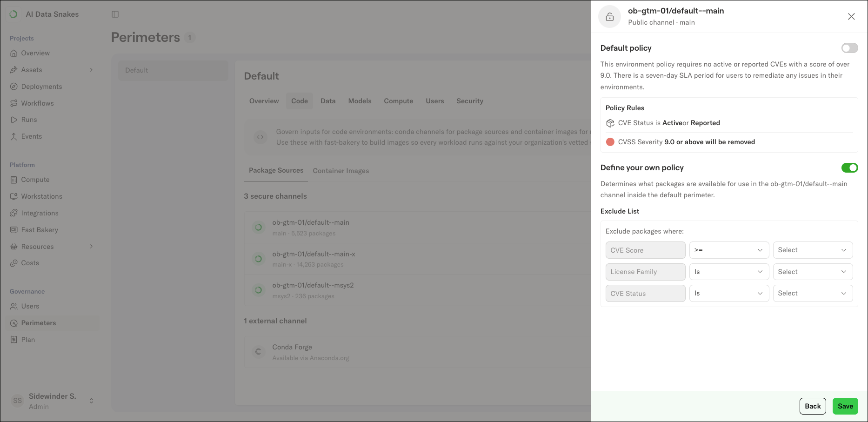
Task: Click the Costs icon in sidebar
Action: point(14,263)
